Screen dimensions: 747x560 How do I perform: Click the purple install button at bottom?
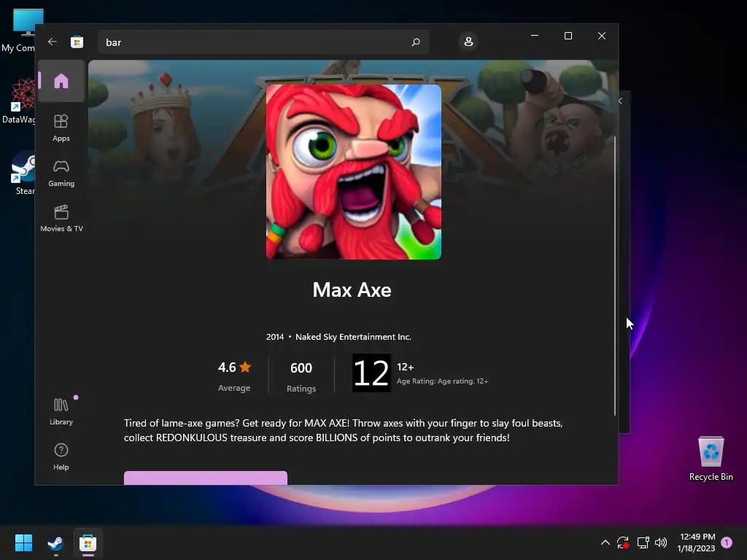pyautogui.click(x=205, y=478)
